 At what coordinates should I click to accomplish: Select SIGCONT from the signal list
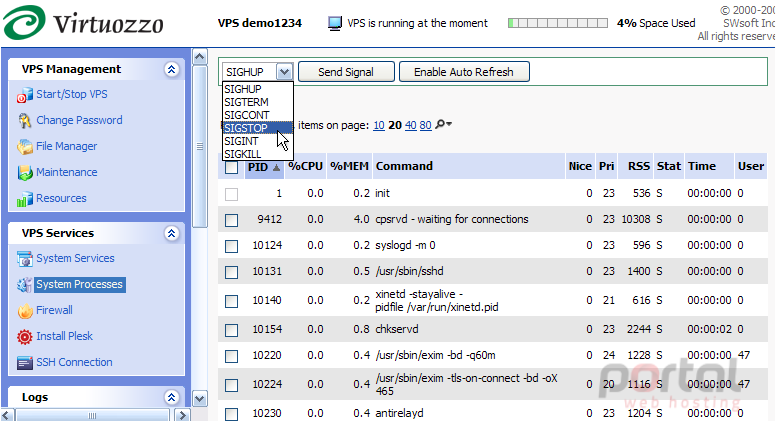pyautogui.click(x=257, y=115)
